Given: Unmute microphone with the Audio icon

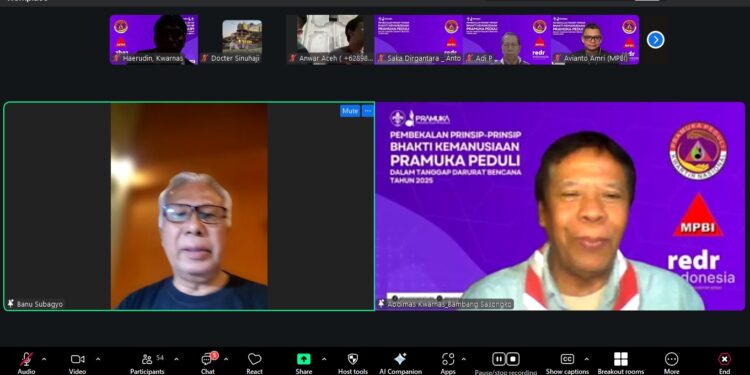Looking at the screenshot, I should 26,359.
